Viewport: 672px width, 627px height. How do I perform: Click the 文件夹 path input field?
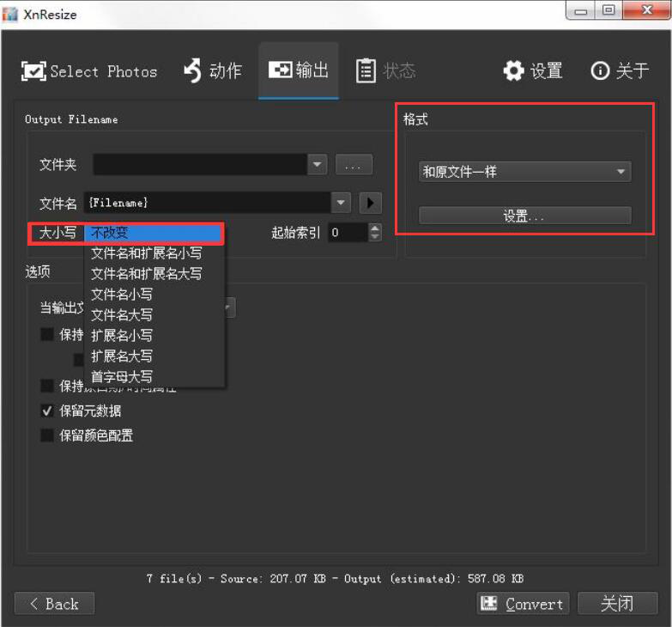[200, 165]
